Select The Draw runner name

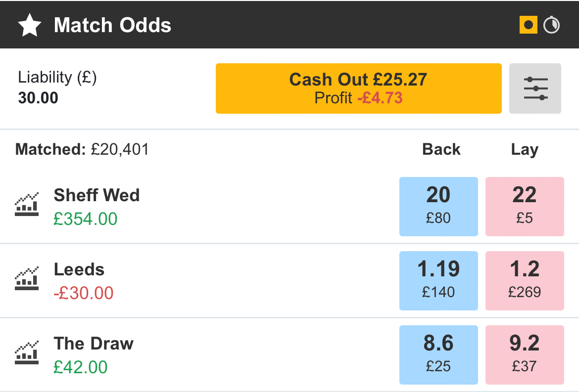94,344
